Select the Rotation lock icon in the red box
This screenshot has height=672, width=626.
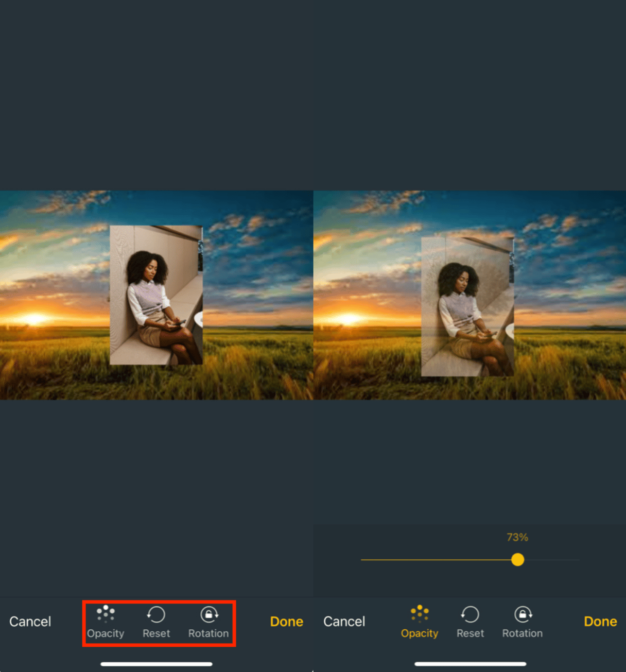pyautogui.click(x=208, y=614)
